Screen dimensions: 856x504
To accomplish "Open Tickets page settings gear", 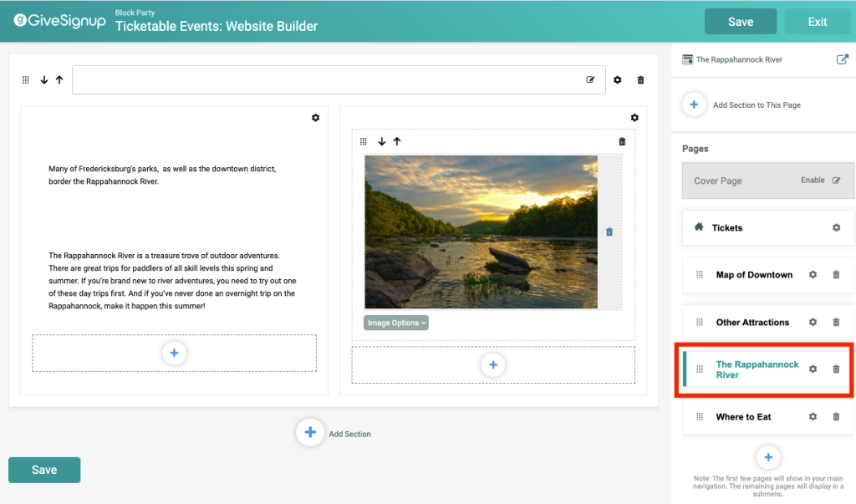I will point(836,227).
